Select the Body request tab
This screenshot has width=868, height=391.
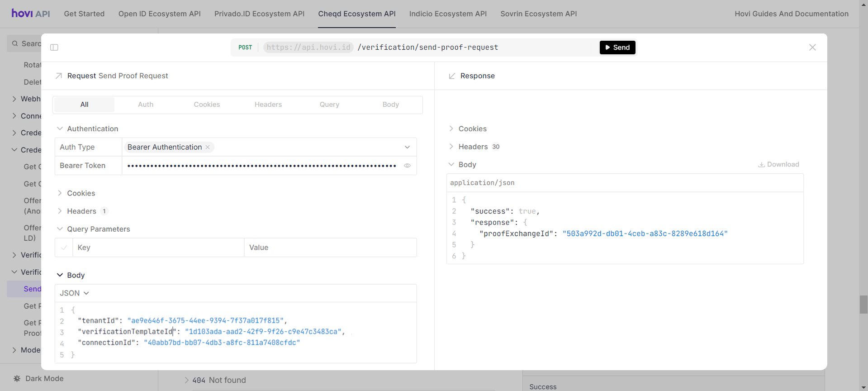point(390,105)
